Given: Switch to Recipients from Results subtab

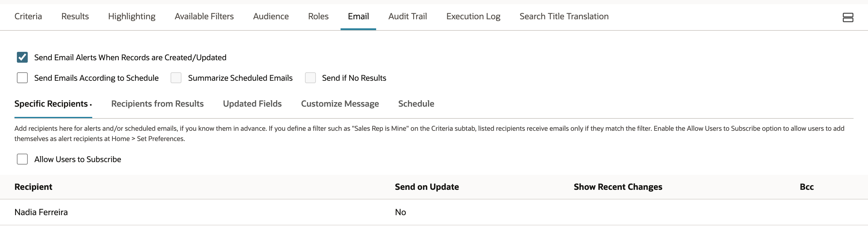Looking at the screenshot, I should [x=157, y=103].
